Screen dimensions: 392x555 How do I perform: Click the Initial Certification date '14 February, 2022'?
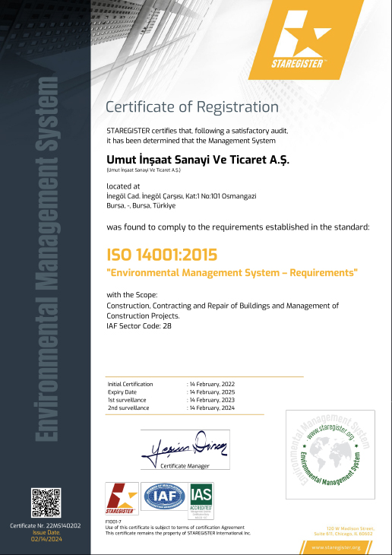point(211,384)
